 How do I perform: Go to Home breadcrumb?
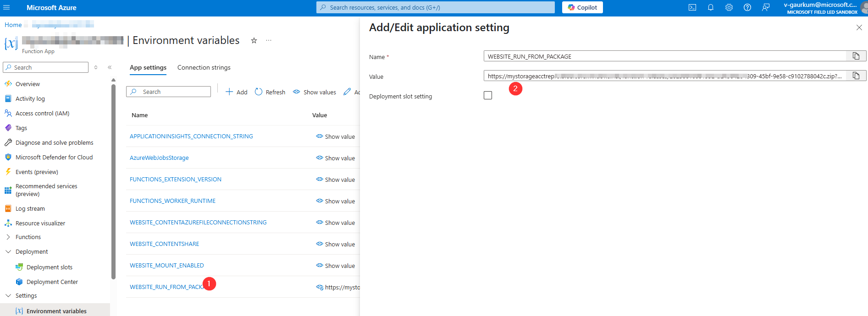coord(13,25)
